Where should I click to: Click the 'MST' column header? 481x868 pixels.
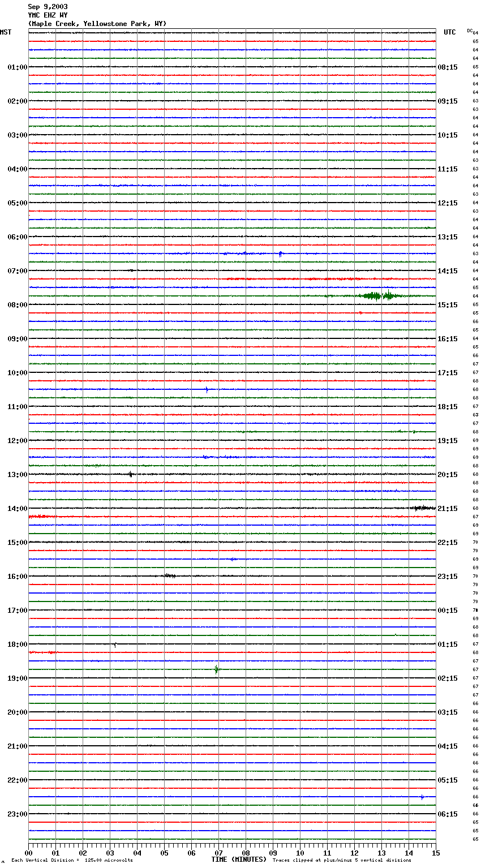click(6, 32)
